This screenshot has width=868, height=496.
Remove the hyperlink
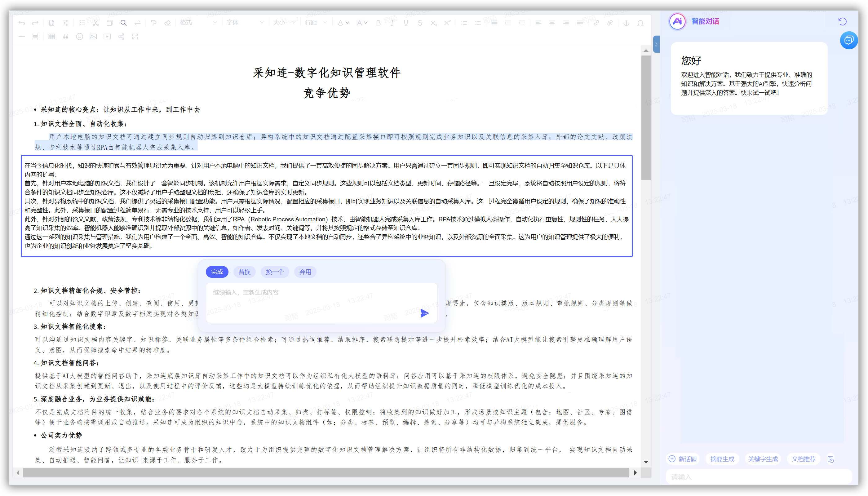610,23
